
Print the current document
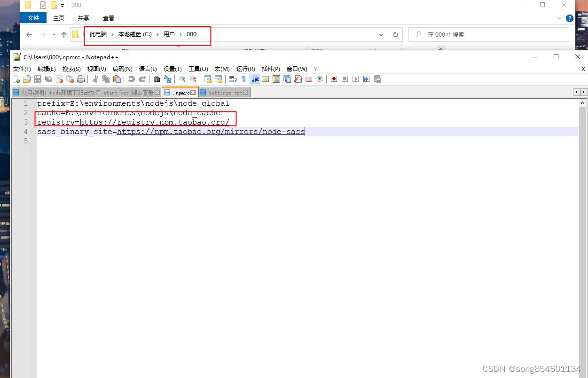81,79
